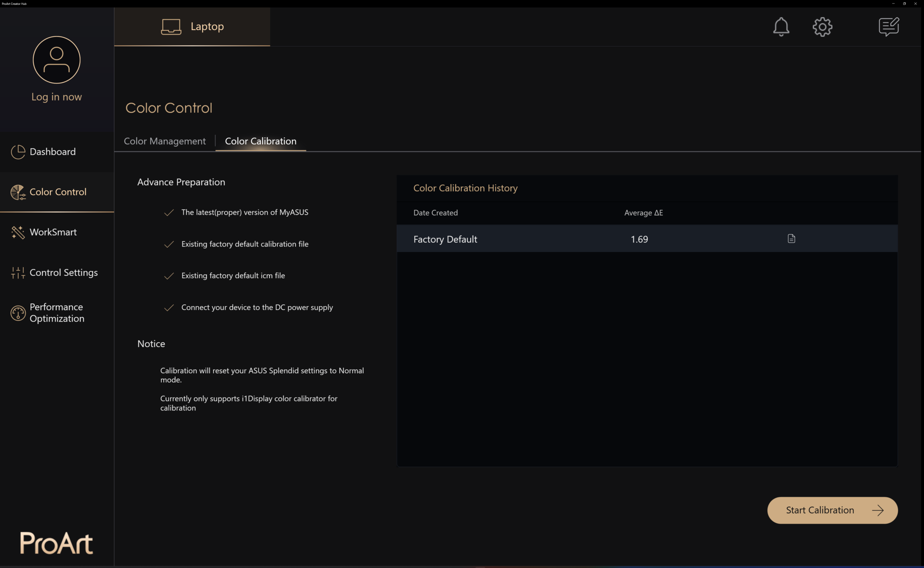The width and height of the screenshot is (924, 568).
Task: Open settings via the gear icon
Action: tap(822, 27)
